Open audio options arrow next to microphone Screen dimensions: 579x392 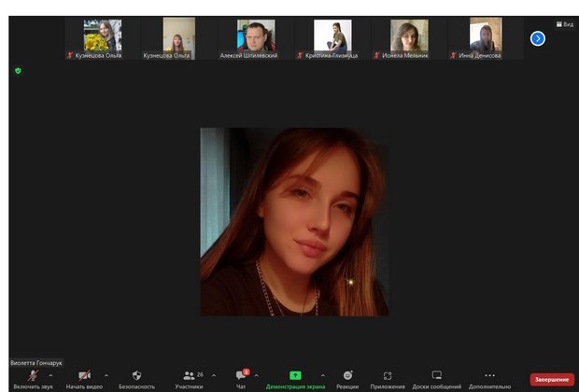coord(50,375)
